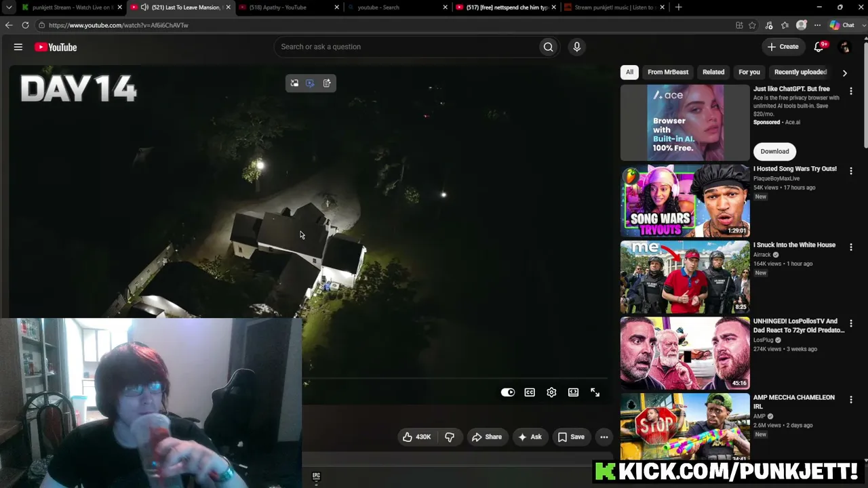
Task: Switch the player to theater mode
Action: click(x=573, y=392)
